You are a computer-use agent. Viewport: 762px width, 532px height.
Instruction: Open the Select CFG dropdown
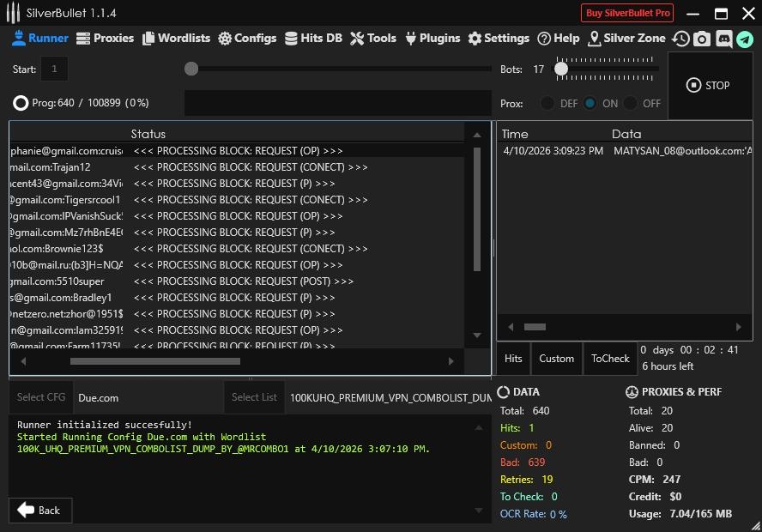(x=40, y=397)
